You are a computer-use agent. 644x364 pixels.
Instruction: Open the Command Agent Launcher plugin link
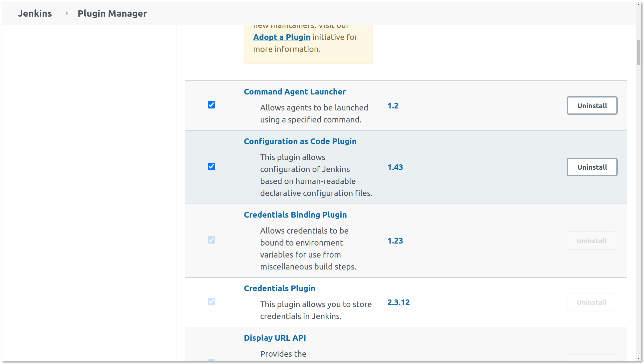click(295, 91)
